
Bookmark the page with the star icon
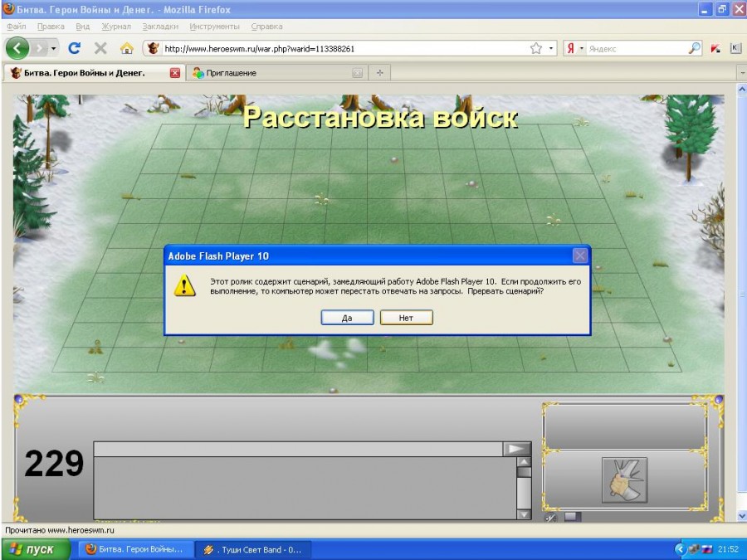536,48
